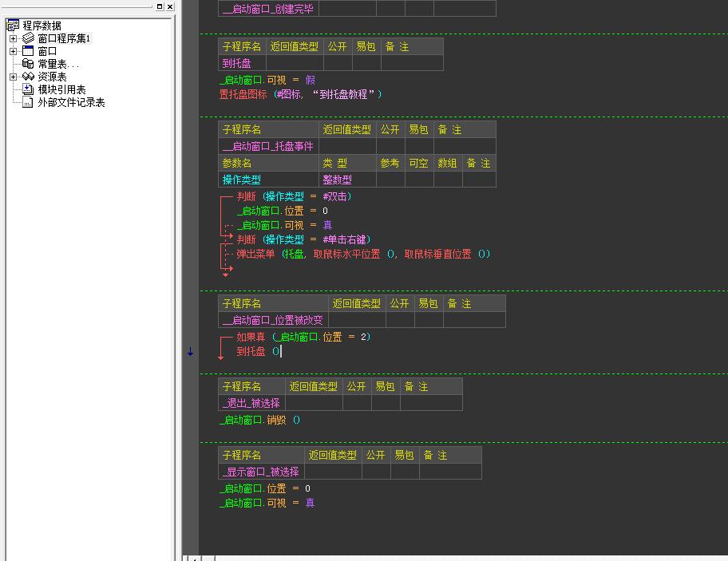The image size is (728, 561).
Task: Click _退出_被选择 subroutine name
Action: [251, 403]
